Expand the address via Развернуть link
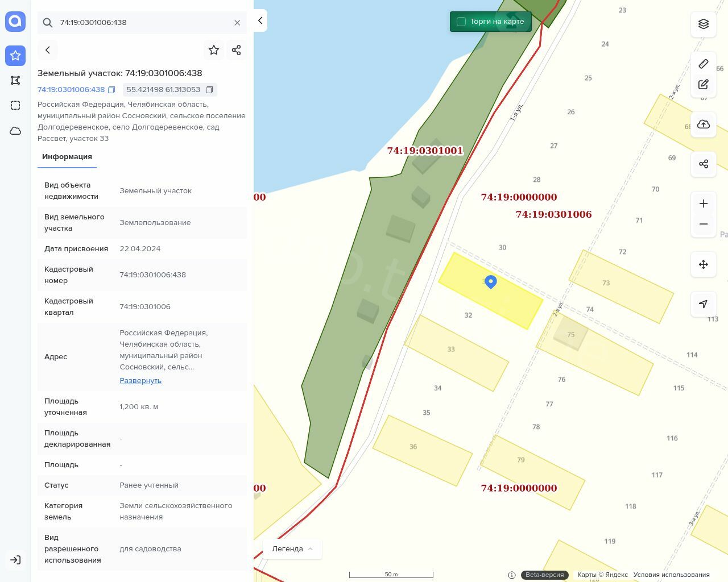This screenshot has height=582, width=728. pos(140,381)
